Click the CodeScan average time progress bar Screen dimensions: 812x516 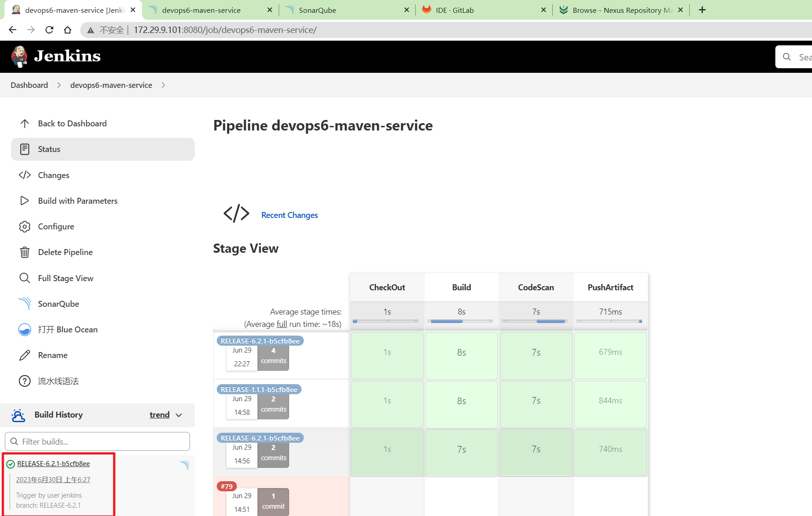point(534,321)
